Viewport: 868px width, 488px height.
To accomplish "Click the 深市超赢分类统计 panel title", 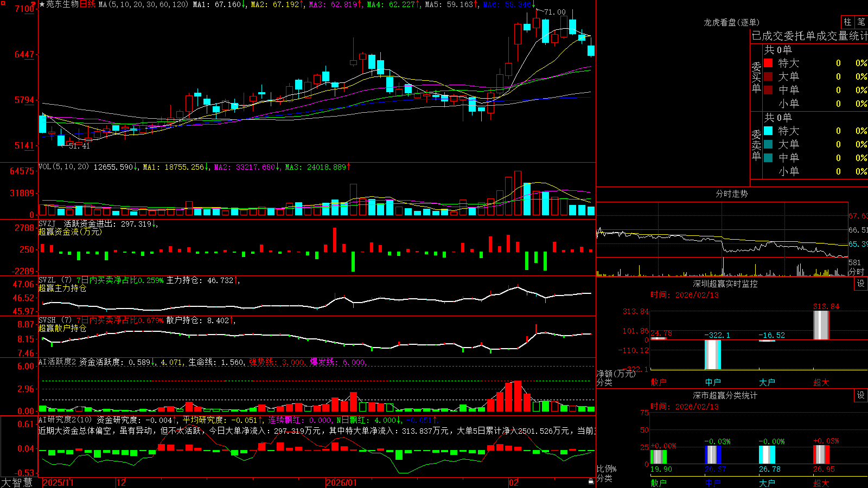I will coord(725,395).
